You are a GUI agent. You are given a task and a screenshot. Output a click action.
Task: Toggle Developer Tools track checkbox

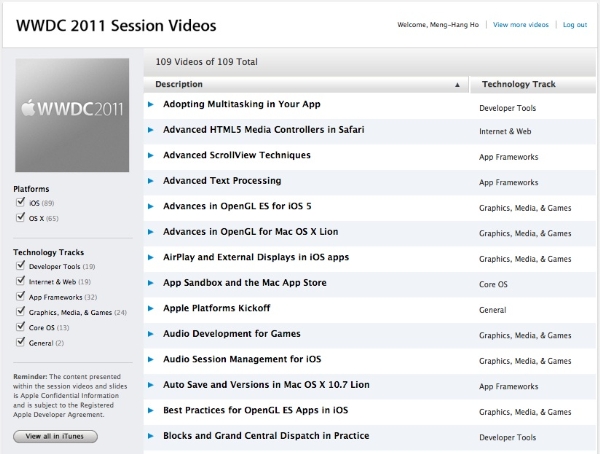(x=20, y=265)
